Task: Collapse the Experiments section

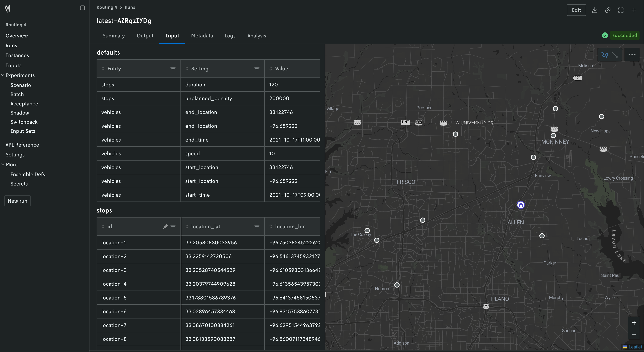Action: click(2, 75)
